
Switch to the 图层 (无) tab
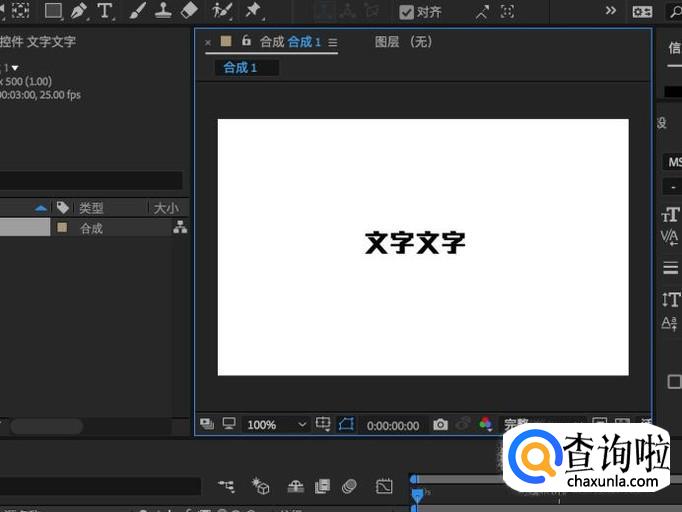pyautogui.click(x=404, y=42)
